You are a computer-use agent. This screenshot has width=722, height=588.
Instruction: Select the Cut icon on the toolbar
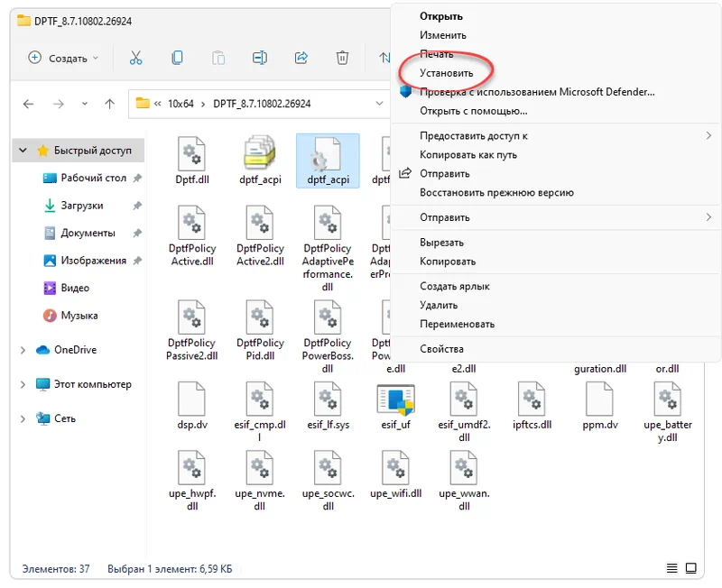click(x=135, y=57)
